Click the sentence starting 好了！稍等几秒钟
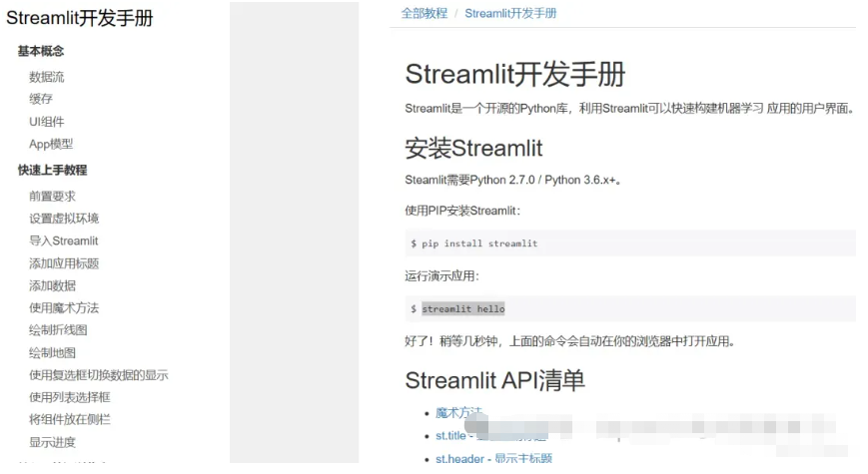The width and height of the screenshot is (868, 474). click(x=569, y=341)
